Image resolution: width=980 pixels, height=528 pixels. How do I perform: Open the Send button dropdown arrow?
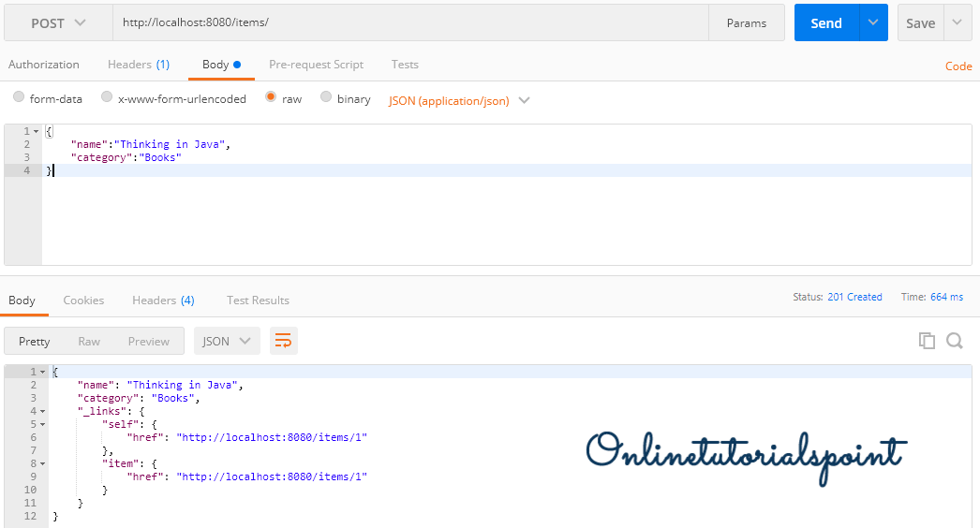pyautogui.click(x=873, y=22)
